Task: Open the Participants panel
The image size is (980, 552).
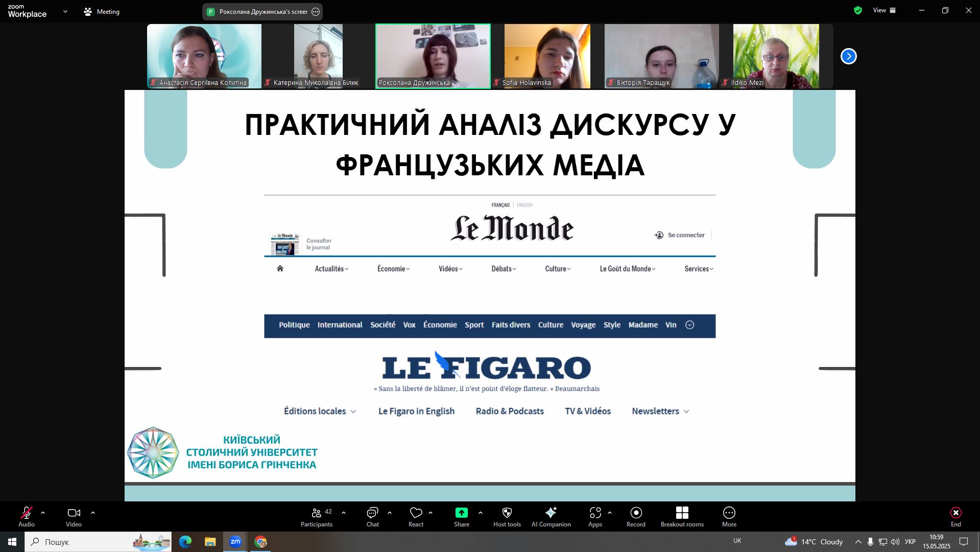Action: 317,516
